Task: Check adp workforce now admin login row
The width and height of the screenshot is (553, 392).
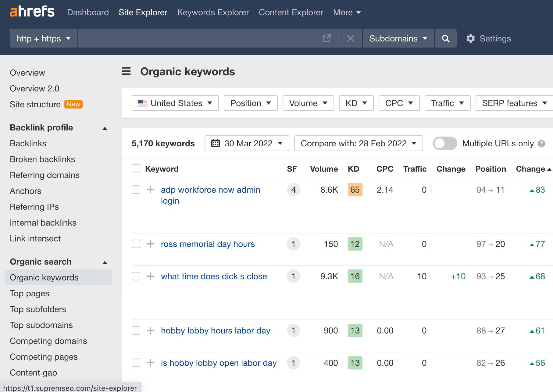Action: (x=136, y=190)
